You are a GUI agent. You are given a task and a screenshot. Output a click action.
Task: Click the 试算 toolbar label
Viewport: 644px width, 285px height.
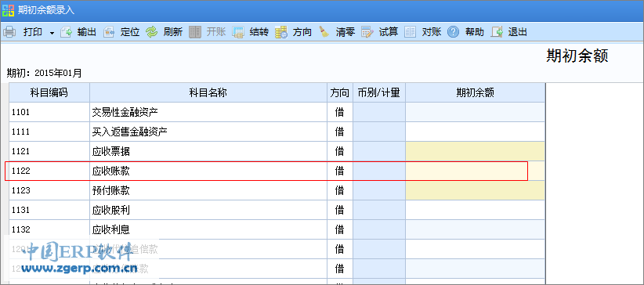point(389,32)
